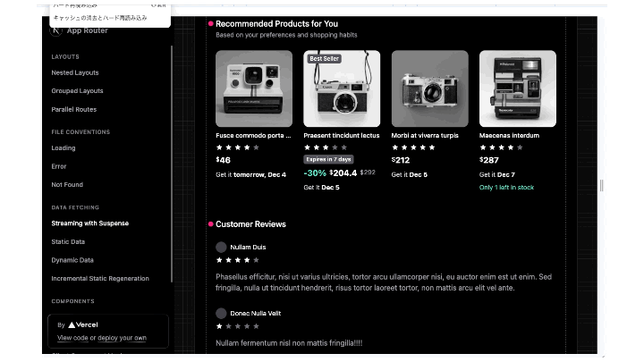Click the Best Seller badge

[x=323, y=58]
